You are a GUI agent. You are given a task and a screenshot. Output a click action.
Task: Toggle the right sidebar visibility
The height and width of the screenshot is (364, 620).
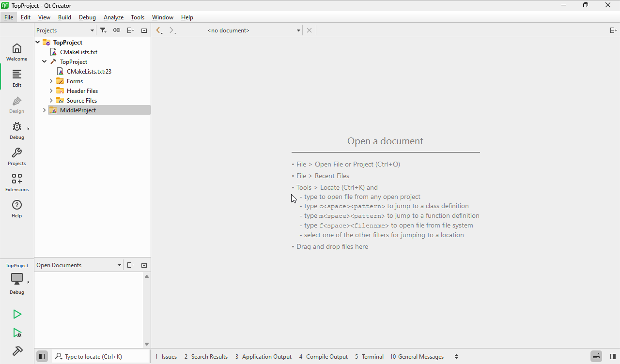point(613,357)
